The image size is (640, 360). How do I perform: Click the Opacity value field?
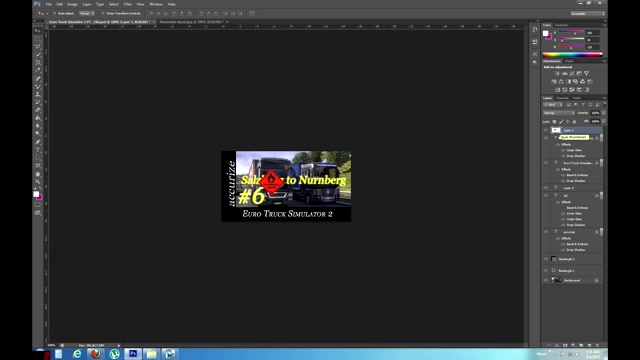coord(596,113)
